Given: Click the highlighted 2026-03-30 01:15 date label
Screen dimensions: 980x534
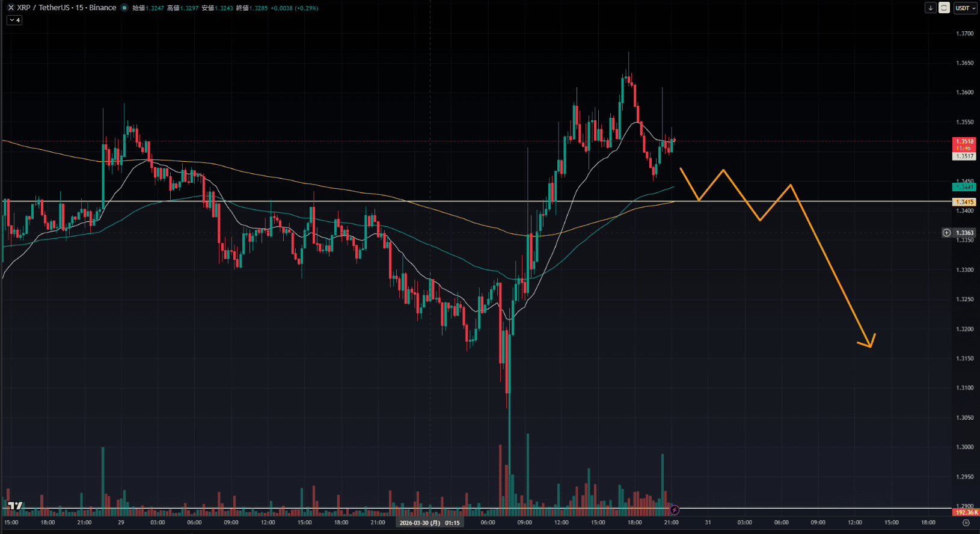Looking at the screenshot, I should pyautogui.click(x=429, y=523).
